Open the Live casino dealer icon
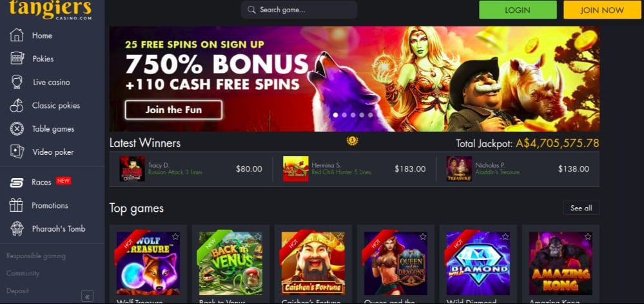Image resolution: width=644 pixels, height=304 pixels. pyautogui.click(x=16, y=82)
